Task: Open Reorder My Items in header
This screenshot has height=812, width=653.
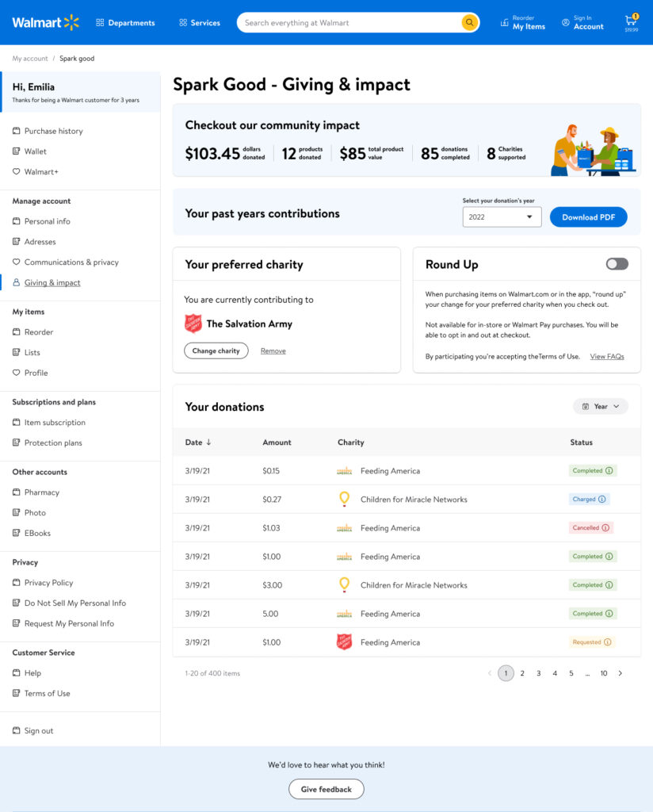Action: point(523,22)
